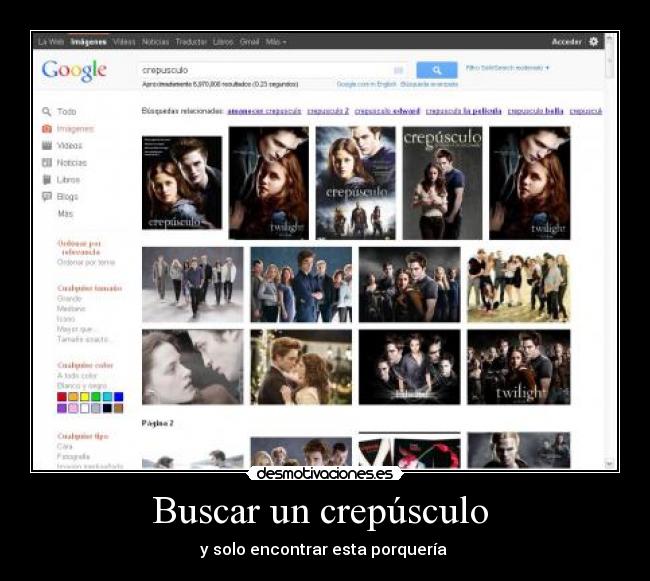Open related search crepusculo 2
650x581 pixels.
pos(328,111)
